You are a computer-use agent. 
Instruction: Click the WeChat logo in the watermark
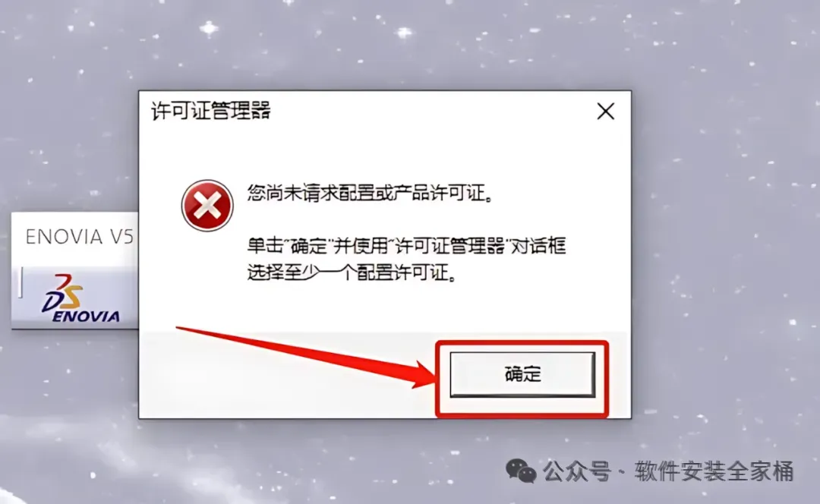pos(521,471)
